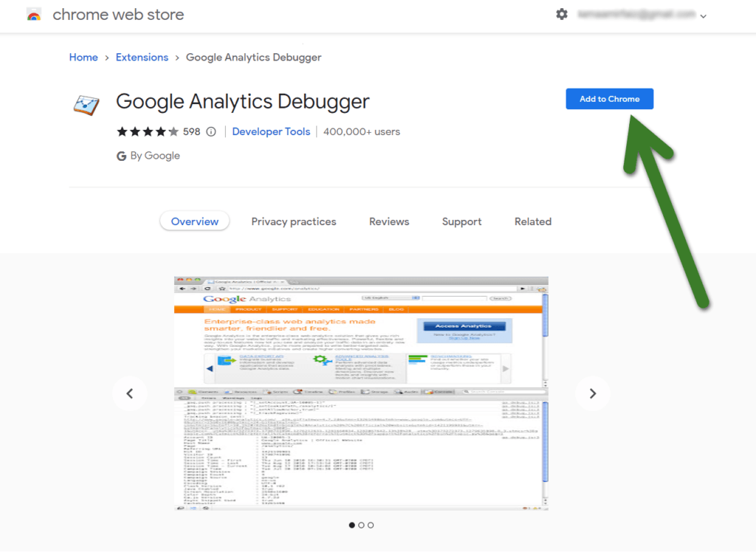Open the Related tab
The height and width of the screenshot is (555, 756).
pos(533,221)
